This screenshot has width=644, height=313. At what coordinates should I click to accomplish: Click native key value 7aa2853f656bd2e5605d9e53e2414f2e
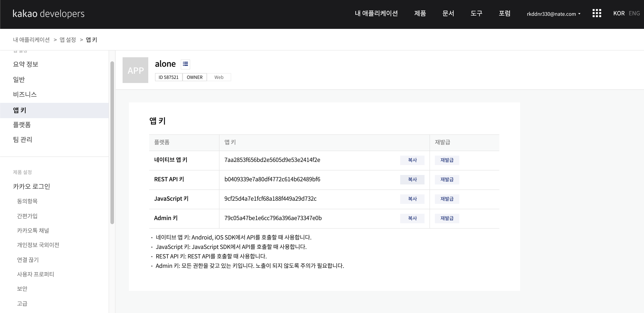(272, 160)
